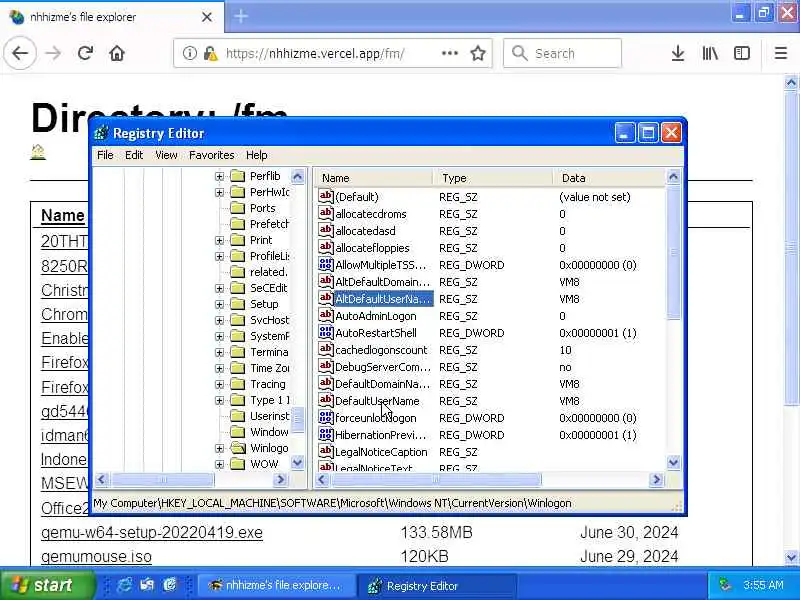
Task: Select AltDefaultDomainName value
Action: coord(382,282)
